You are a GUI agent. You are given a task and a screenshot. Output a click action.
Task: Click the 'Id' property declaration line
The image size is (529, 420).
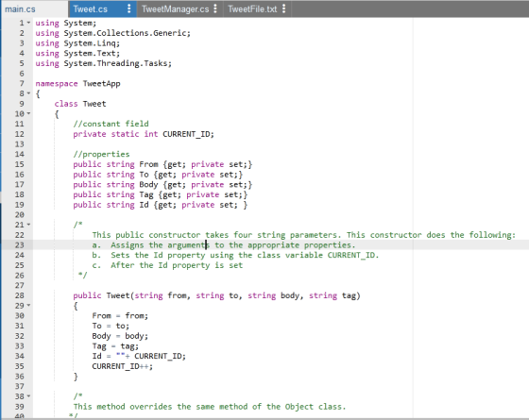tap(161, 205)
